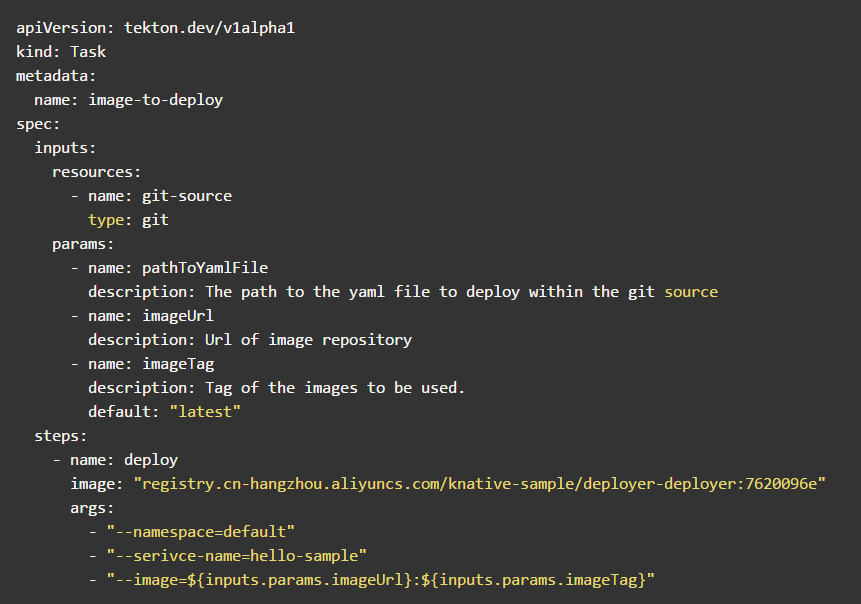Click the imageTag parameter name
861x604 pixels.
pyautogui.click(x=178, y=364)
